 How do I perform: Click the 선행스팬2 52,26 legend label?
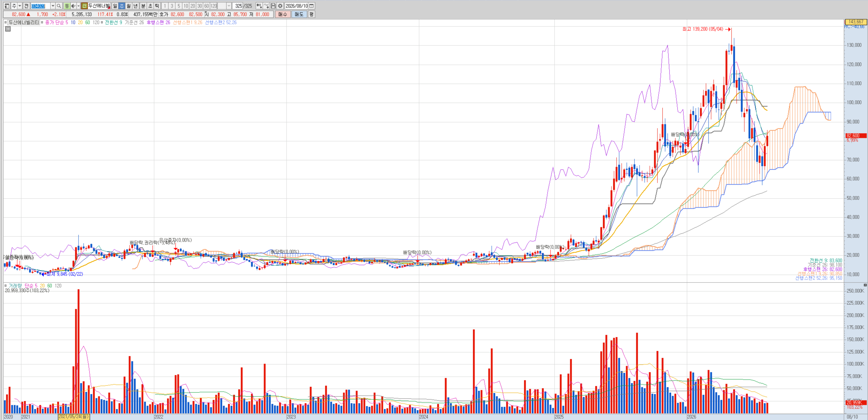tap(221, 22)
